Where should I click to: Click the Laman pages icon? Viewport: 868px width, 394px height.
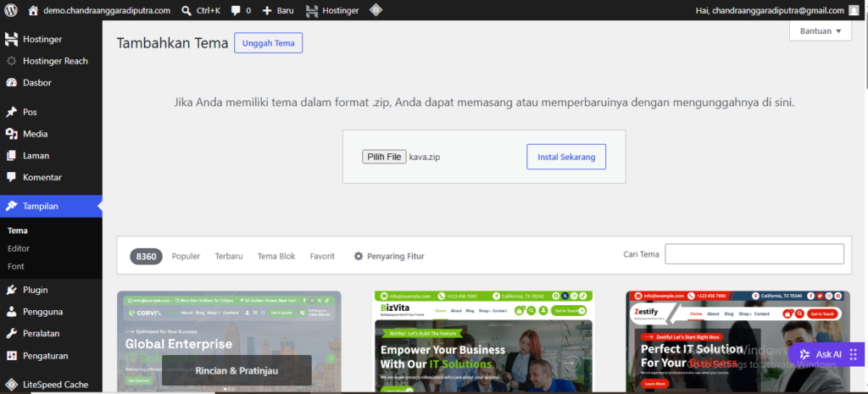pos(11,156)
